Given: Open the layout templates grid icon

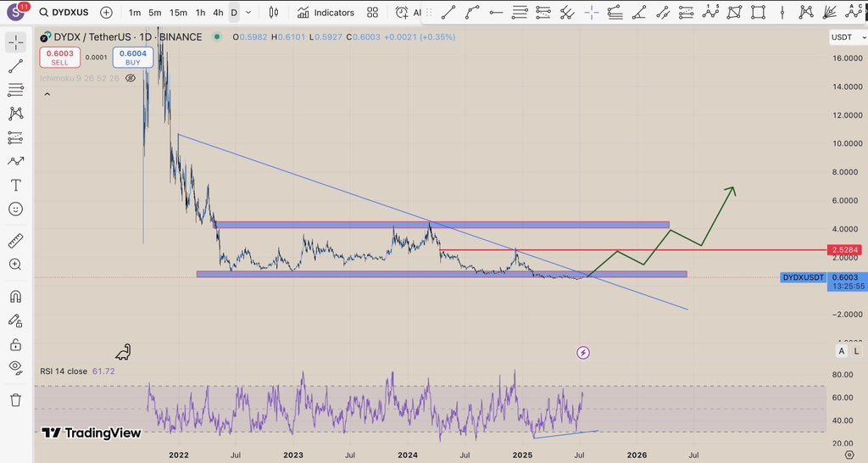Looking at the screenshot, I should 372,13.
